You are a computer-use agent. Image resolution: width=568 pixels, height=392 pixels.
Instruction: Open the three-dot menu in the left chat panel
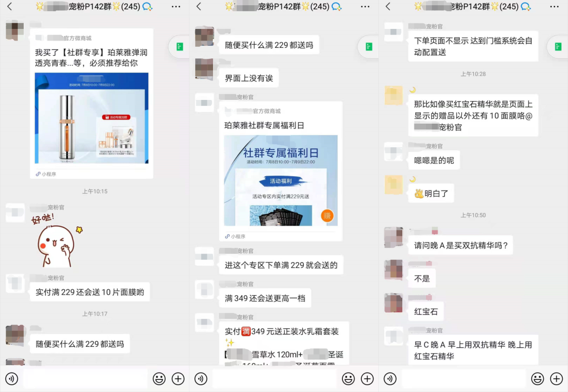(x=176, y=7)
